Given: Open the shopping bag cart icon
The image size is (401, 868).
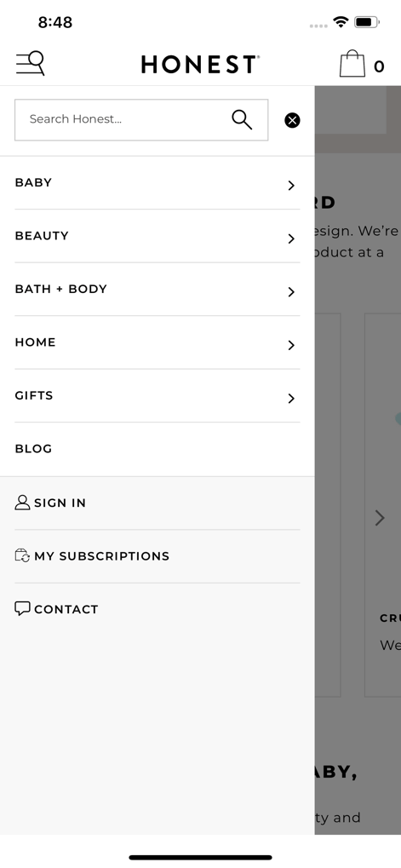Looking at the screenshot, I should tap(352, 64).
